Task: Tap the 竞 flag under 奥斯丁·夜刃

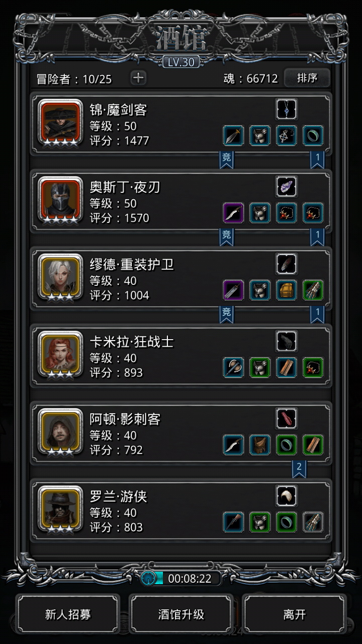Action: point(227,236)
